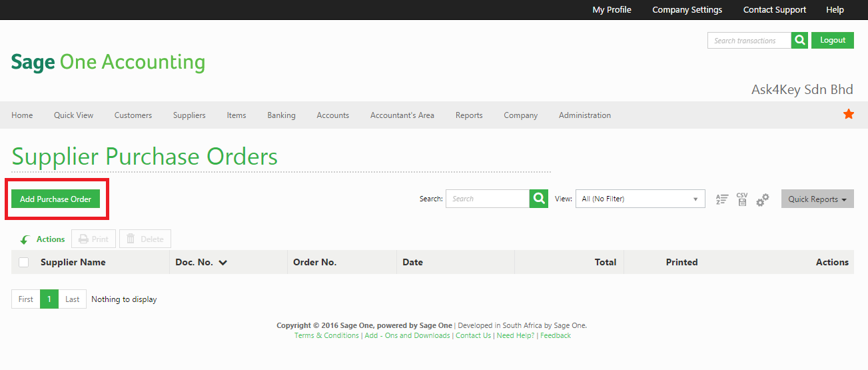Click the A-Z sort icon
Viewport: 868px width, 370px height.
(722, 199)
